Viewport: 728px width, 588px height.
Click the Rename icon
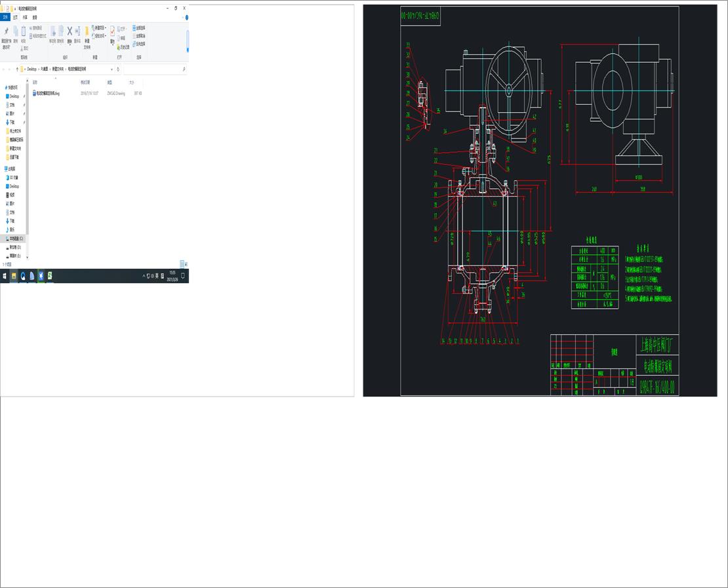click(77, 31)
